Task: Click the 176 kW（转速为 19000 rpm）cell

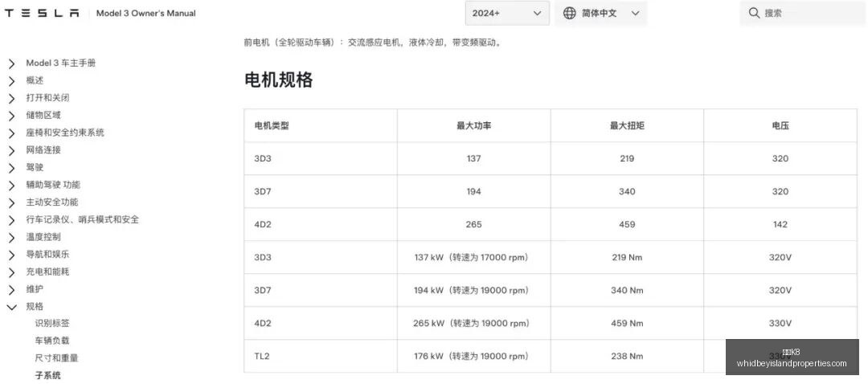Action: coord(473,356)
